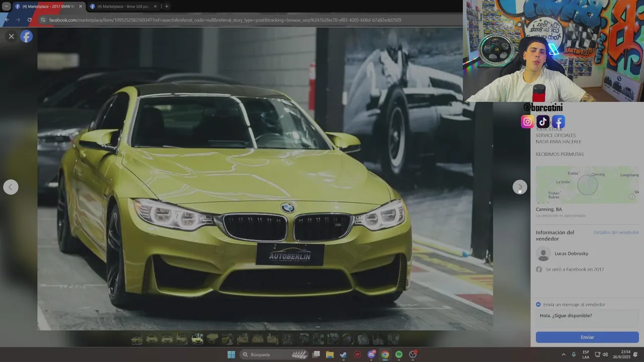Open Discord from the taskbar
Viewport: 644px width, 362px height.
tap(371, 354)
